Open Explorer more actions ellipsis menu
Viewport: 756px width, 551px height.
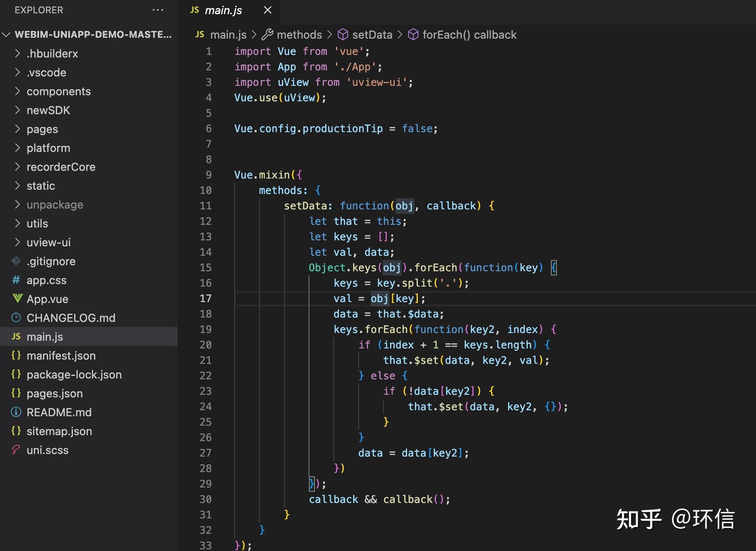[x=158, y=10]
